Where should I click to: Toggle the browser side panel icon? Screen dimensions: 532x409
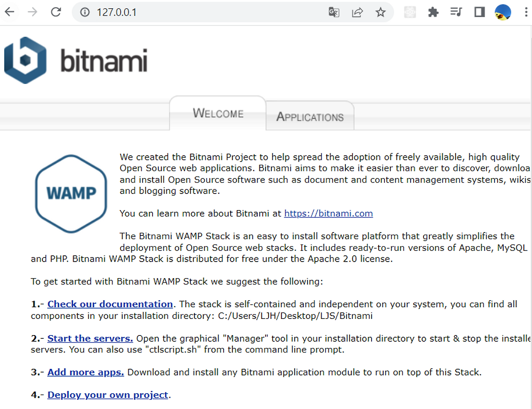(x=480, y=12)
